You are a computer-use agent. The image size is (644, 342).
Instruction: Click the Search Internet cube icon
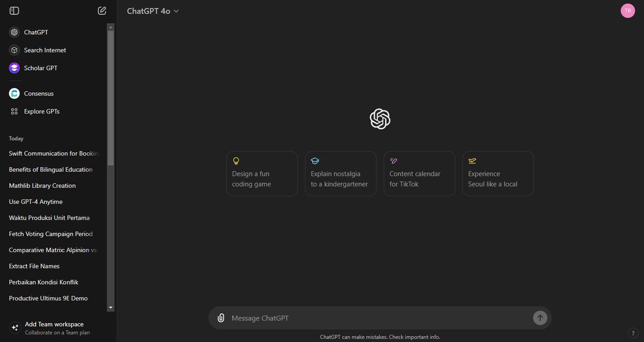(14, 50)
